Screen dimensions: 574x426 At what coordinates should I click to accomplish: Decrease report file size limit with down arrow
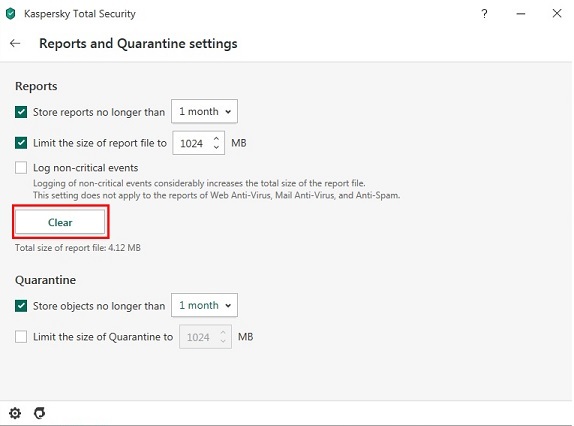216,147
